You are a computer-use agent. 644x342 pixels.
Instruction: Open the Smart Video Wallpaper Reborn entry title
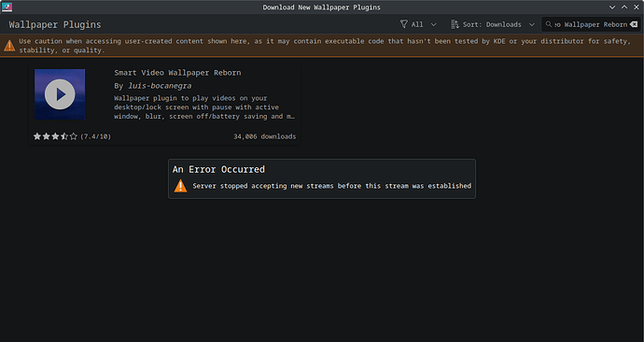tap(177, 73)
